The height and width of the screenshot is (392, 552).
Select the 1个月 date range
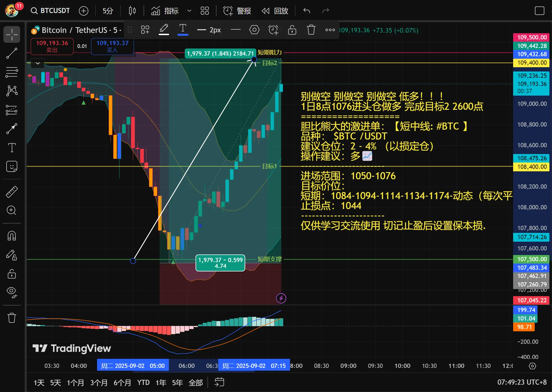coord(75,383)
